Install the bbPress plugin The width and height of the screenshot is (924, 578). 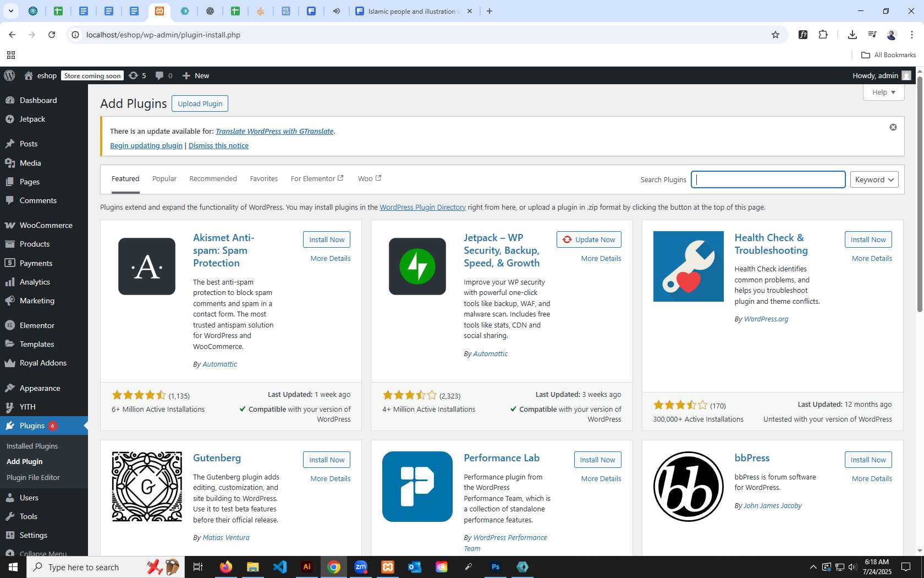coord(868,460)
